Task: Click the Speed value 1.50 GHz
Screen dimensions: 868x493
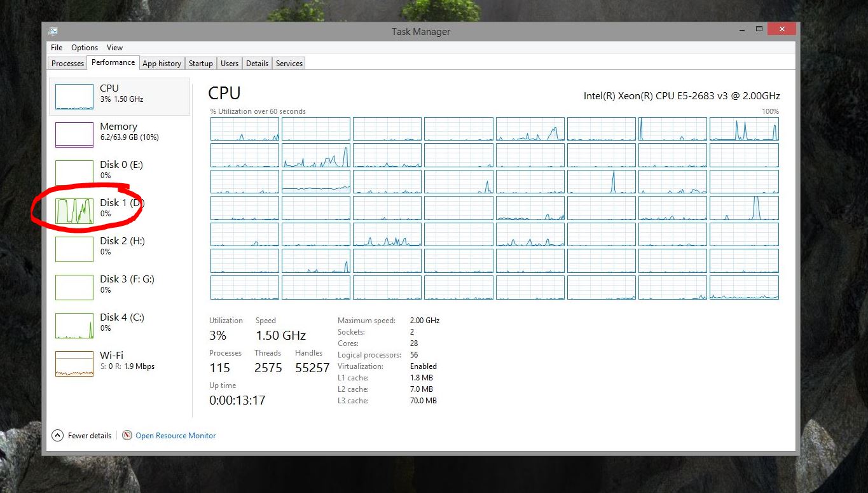Action: pos(280,335)
